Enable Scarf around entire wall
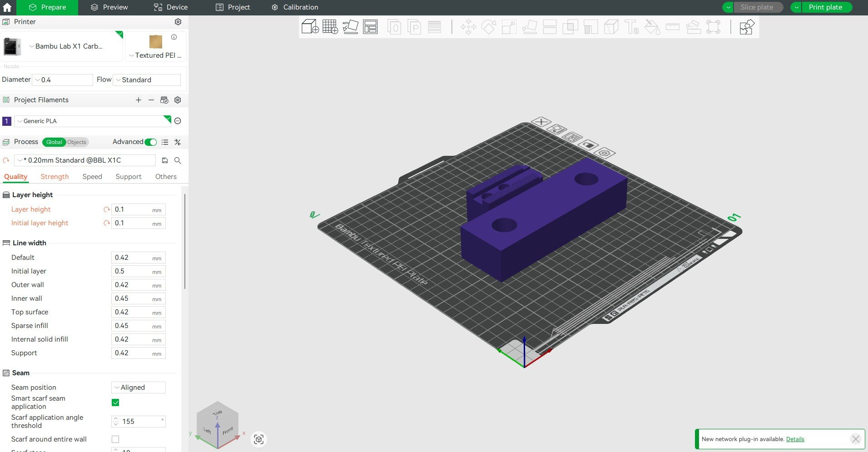 (x=115, y=439)
